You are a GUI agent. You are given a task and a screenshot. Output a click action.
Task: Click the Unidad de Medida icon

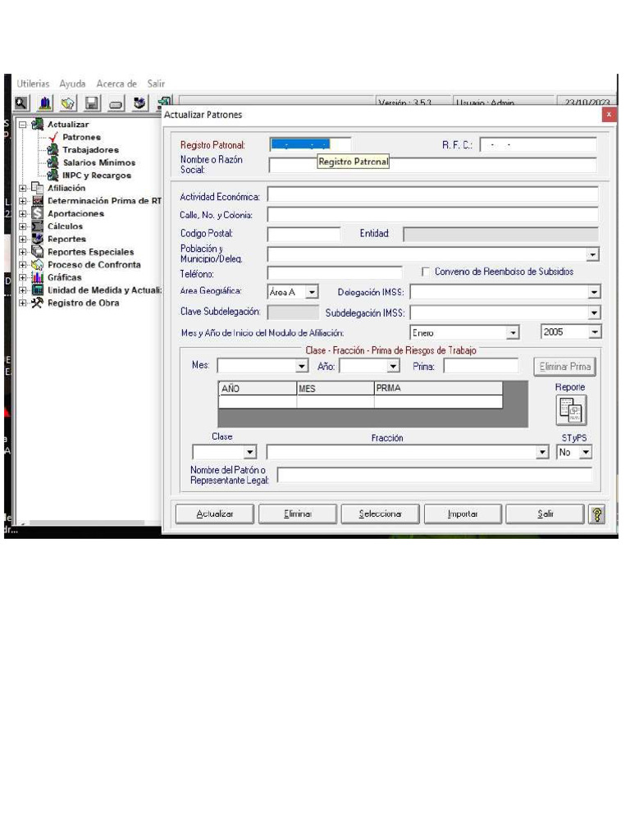[37, 290]
